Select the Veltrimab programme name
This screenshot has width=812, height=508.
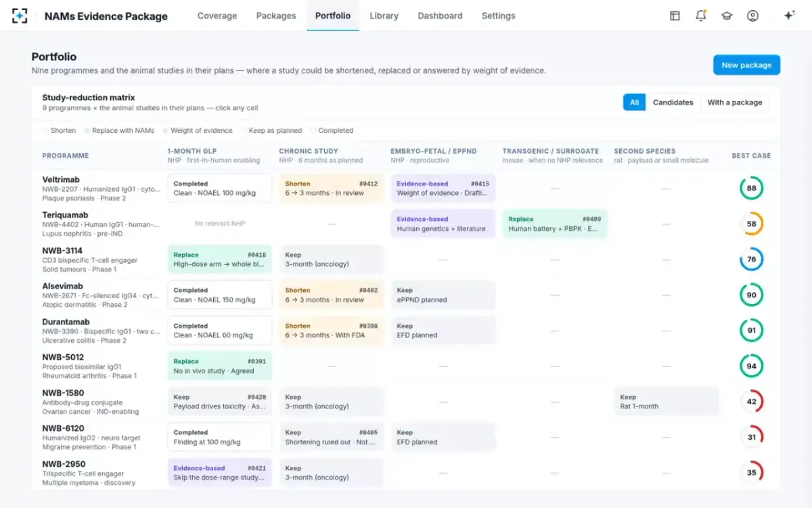(61, 179)
